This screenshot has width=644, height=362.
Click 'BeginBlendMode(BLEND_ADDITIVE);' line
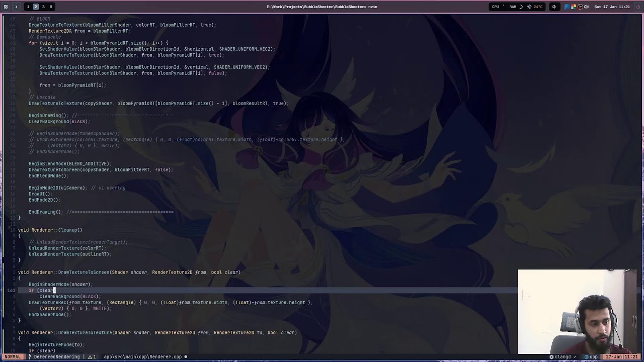coord(70,164)
